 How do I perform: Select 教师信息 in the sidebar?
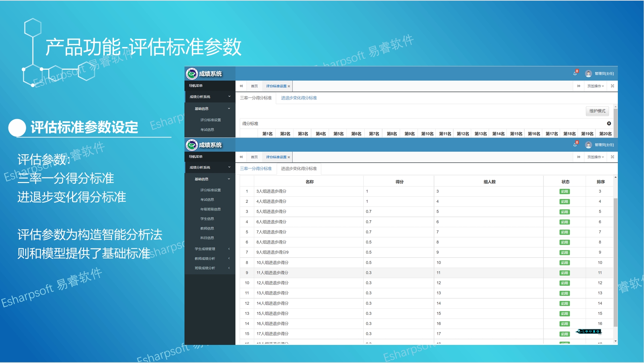pyautogui.click(x=207, y=228)
